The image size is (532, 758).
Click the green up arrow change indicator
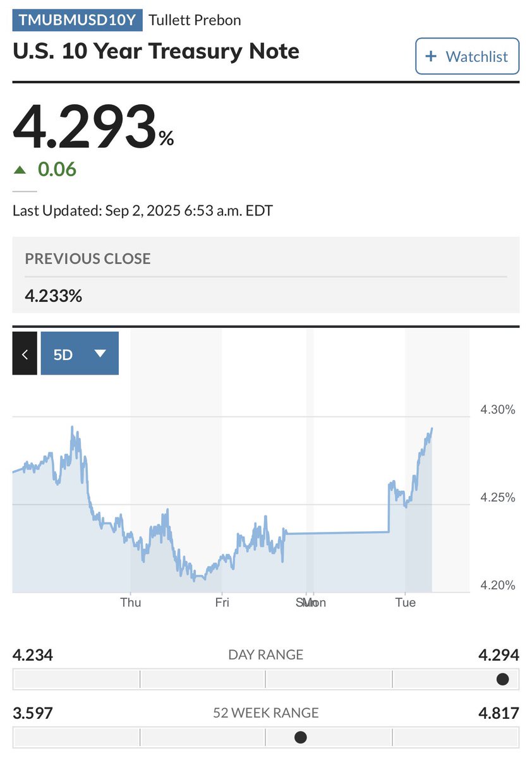point(21,169)
